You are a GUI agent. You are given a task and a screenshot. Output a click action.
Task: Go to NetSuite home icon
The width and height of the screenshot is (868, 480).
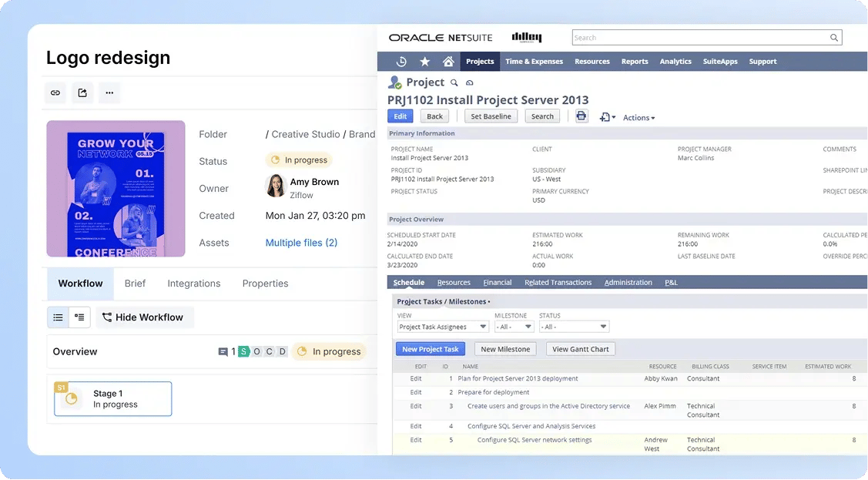[x=448, y=62]
